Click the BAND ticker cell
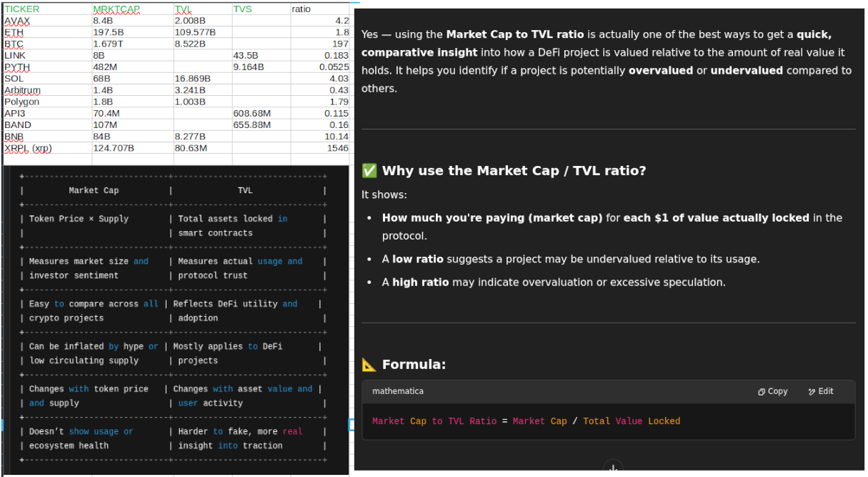The image size is (868, 477). pyautogui.click(x=47, y=124)
